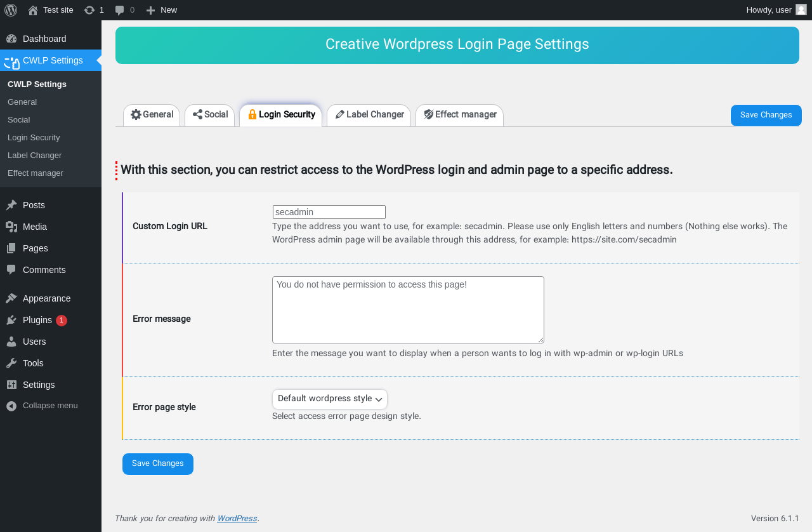
Task: Click the padlock icon on the Login Security tab
Action: pos(252,114)
